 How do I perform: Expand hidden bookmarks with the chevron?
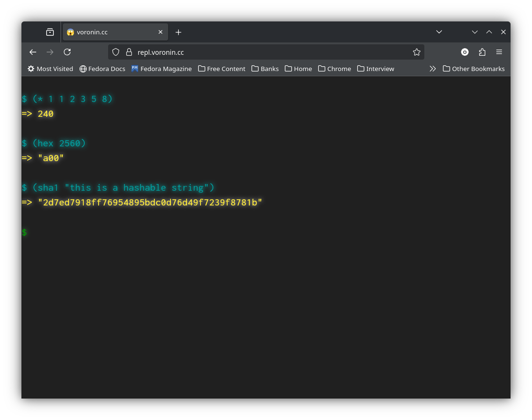point(432,69)
